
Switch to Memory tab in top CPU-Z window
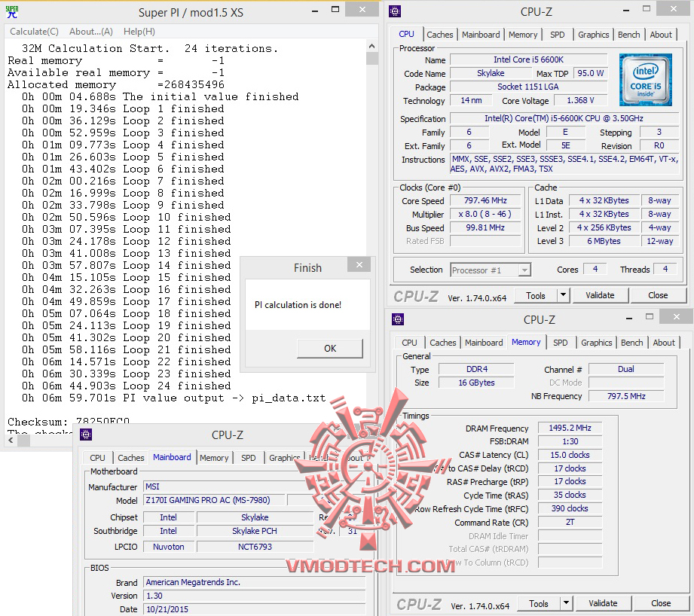click(523, 35)
